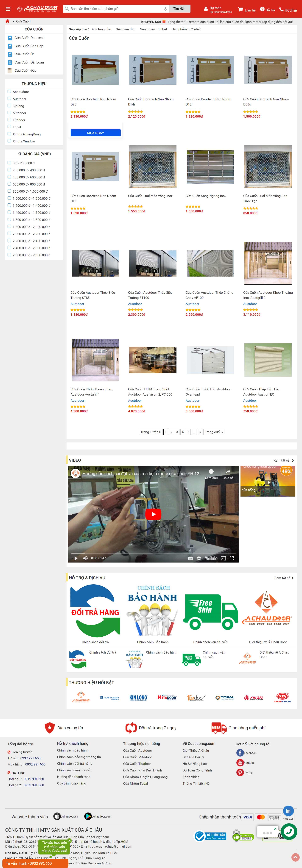Check price range 0 đ - 200.000 đ

click(9, 163)
